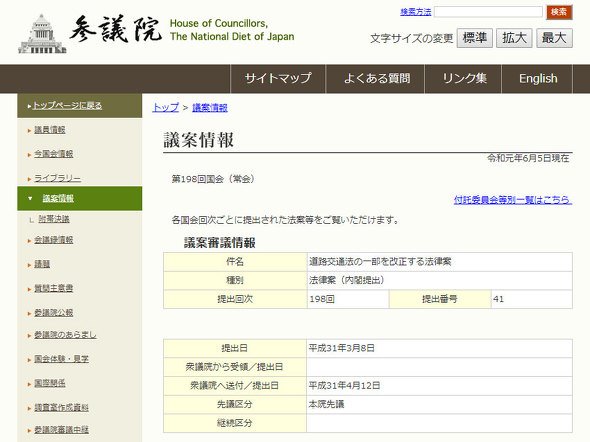This screenshot has width=590, height=442.
Task: Switch to the English site
Action: click(x=537, y=79)
